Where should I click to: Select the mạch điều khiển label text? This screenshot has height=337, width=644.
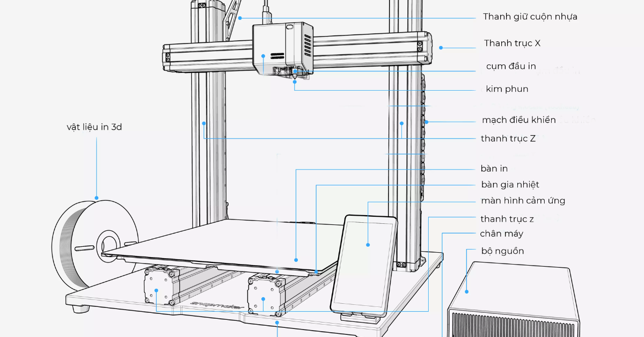click(518, 120)
